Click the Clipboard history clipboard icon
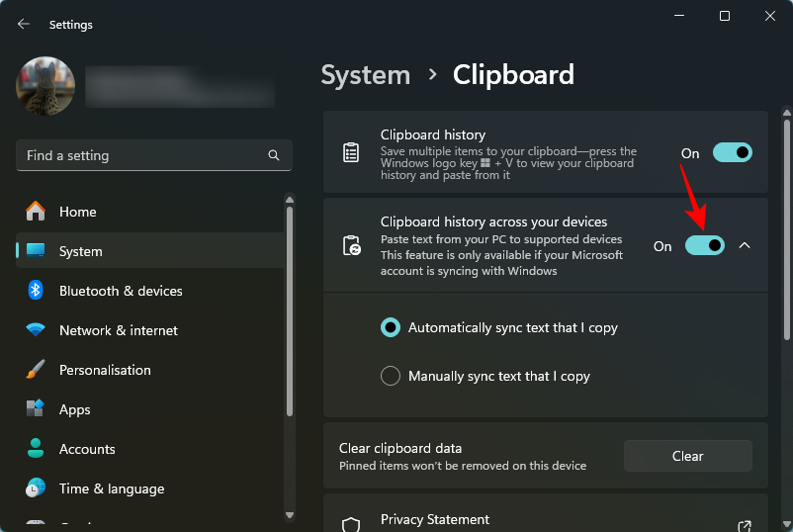The width and height of the screenshot is (793, 532). click(351, 152)
